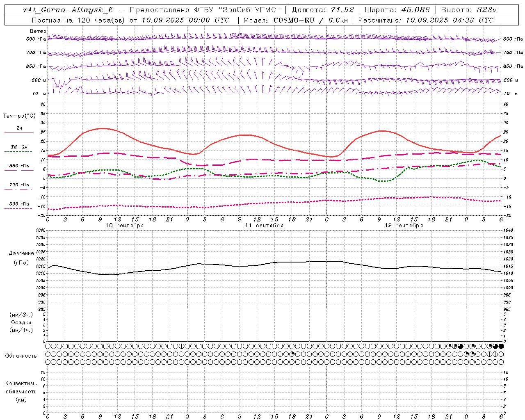The width and height of the screenshot is (525, 420).
Task: Click the right 10 м wind level label
Action: (510, 94)
